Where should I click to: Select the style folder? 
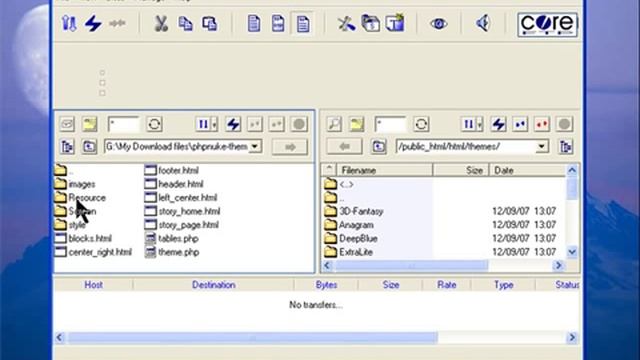70,224
